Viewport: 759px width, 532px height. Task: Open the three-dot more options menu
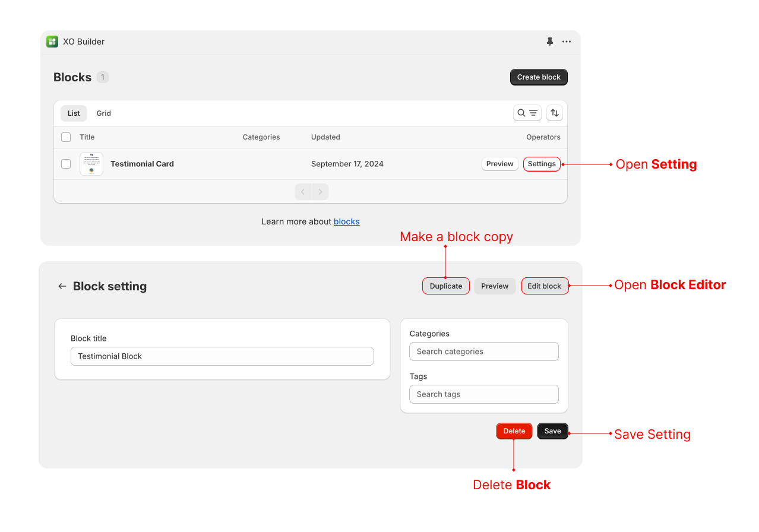coord(567,42)
